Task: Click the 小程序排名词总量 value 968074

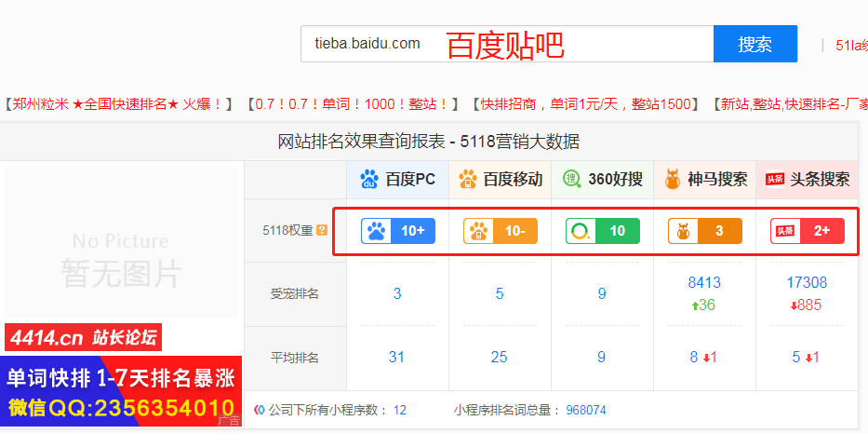Action: click(x=586, y=410)
